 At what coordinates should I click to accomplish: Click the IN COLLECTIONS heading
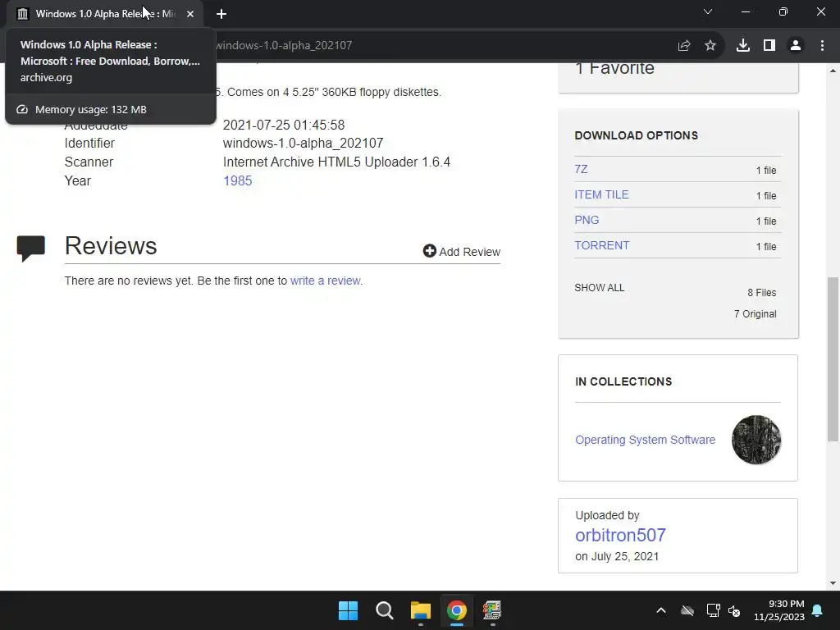[x=623, y=381]
